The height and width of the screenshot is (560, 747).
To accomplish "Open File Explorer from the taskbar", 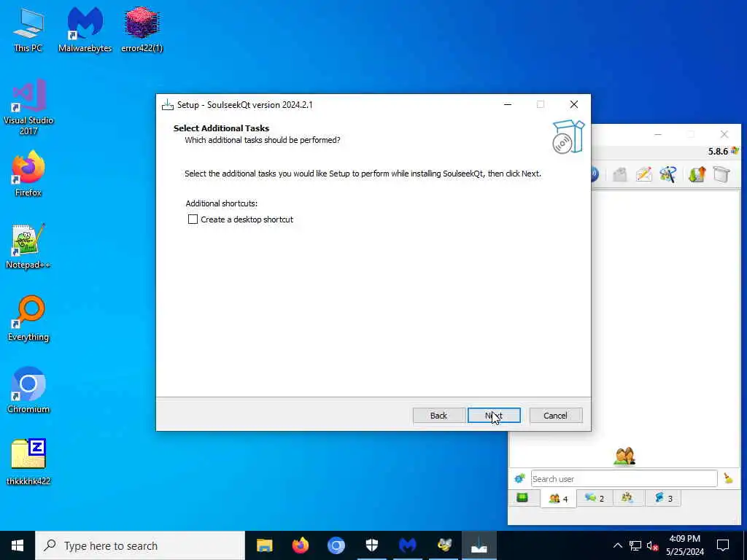I will coord(264,545).
